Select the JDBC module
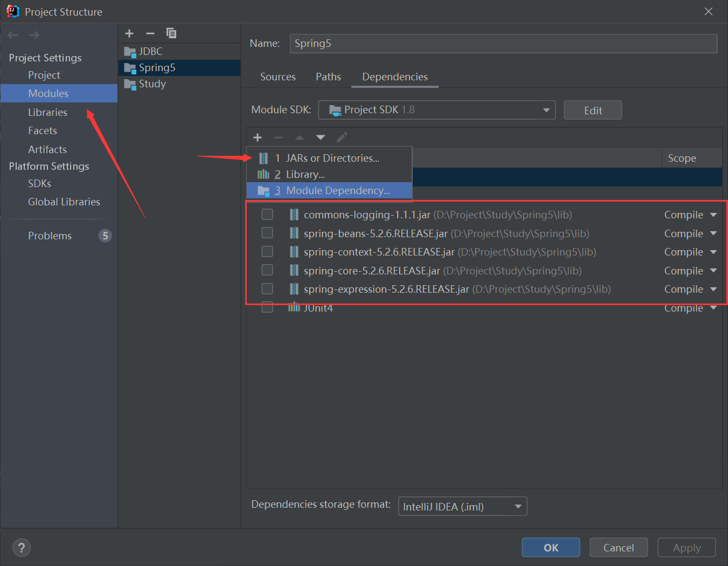This screenshot has width=728, height=566. (x=179, y=52)
